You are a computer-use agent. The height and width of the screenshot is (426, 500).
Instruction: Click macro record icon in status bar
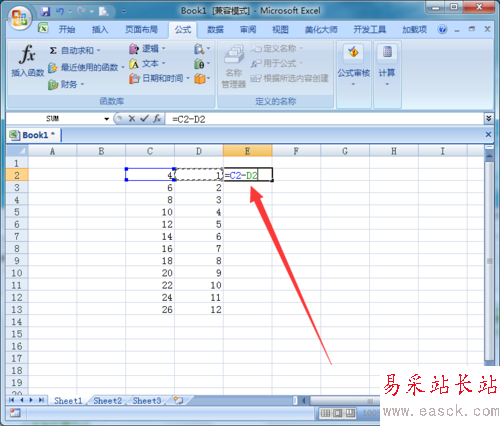pos(15,413)
